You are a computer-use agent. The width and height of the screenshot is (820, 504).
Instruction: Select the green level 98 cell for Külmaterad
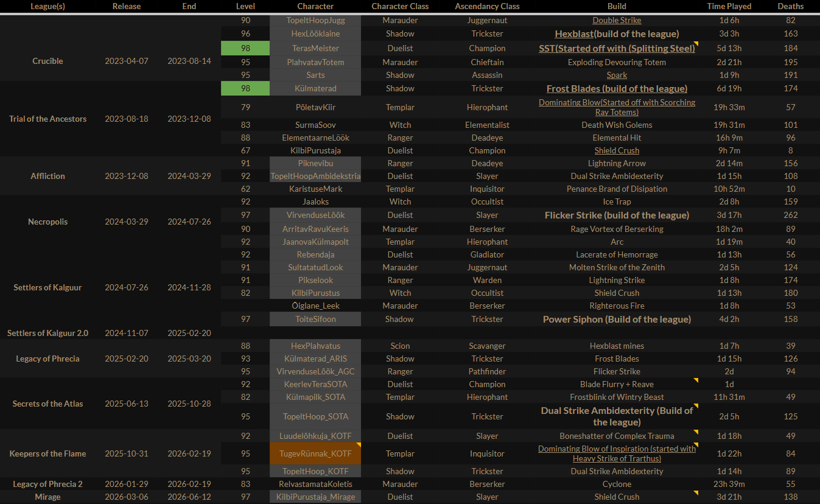pyautogui.click(x=245, y=88)
